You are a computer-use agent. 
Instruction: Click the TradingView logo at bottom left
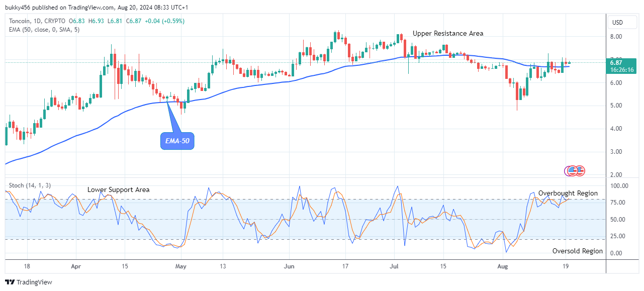[29, 282]
